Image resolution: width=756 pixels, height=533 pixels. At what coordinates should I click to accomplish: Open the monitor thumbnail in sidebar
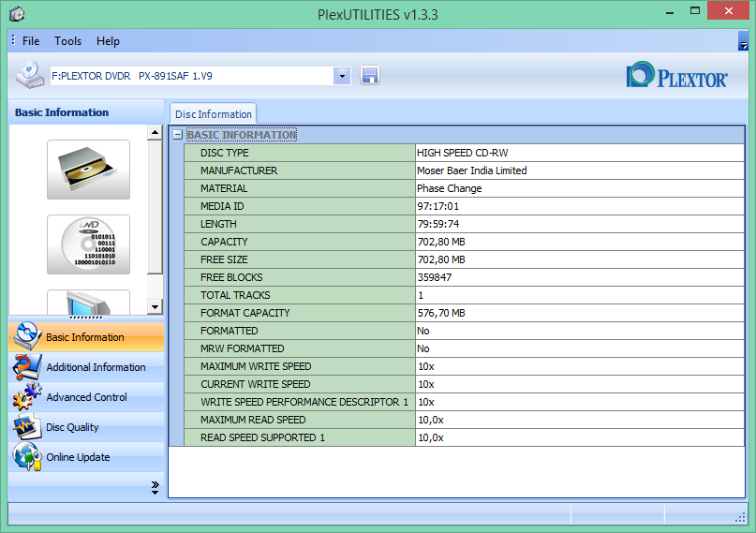[x=88, y=303]
